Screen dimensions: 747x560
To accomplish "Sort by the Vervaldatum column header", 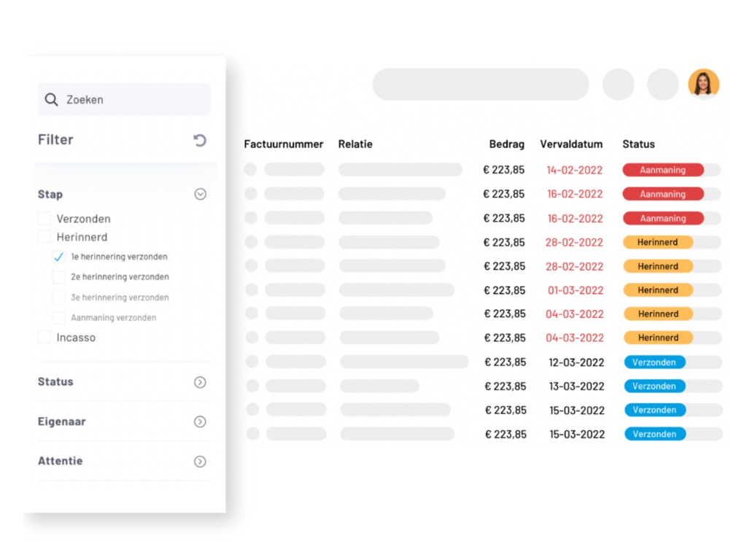I will 570,144.
